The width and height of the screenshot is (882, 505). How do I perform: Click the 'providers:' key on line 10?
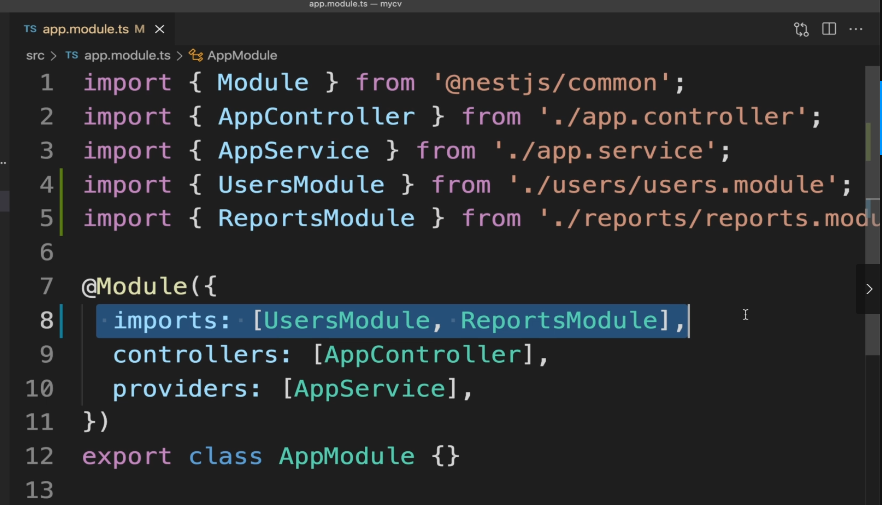187,389
